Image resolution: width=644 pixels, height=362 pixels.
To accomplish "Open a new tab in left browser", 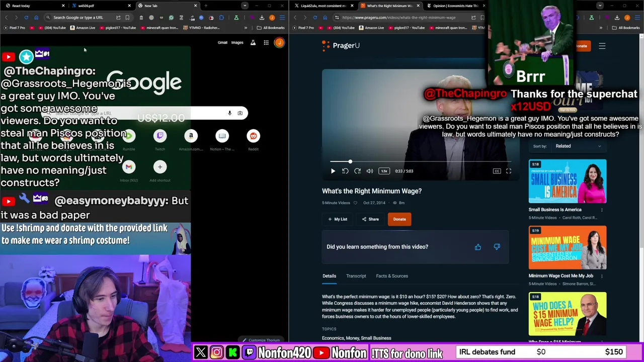I will 206,6.
